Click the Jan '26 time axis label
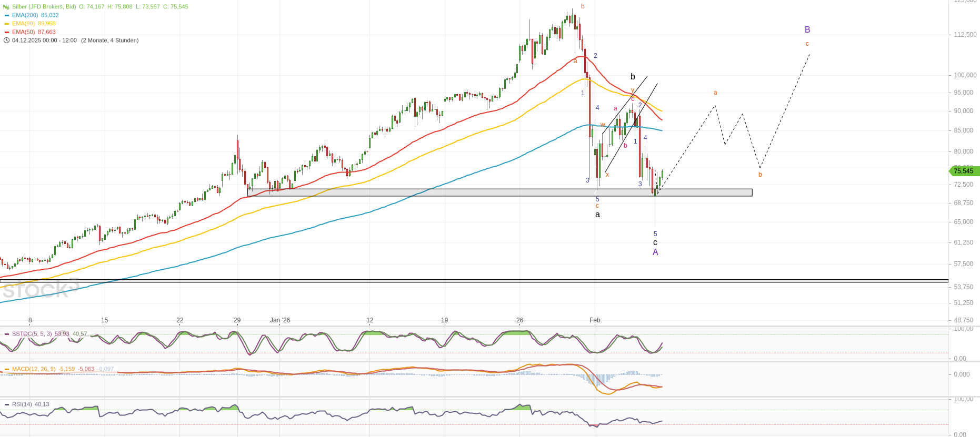Screen dimensions: 980x437 (x=280, y=320)
